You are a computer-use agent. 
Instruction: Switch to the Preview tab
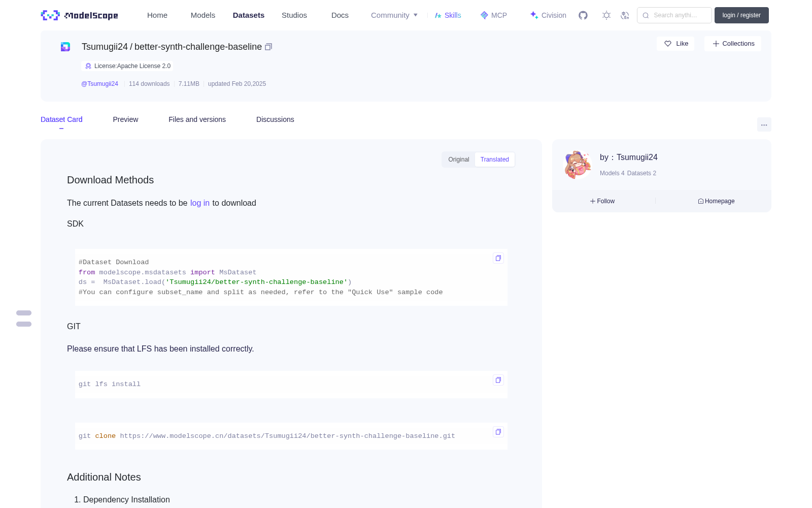coord(125,119)
